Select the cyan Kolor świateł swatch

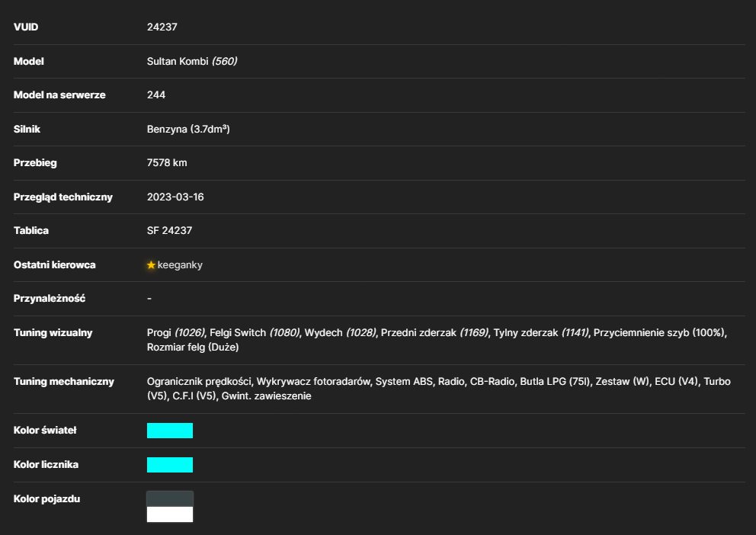(170, 431)
